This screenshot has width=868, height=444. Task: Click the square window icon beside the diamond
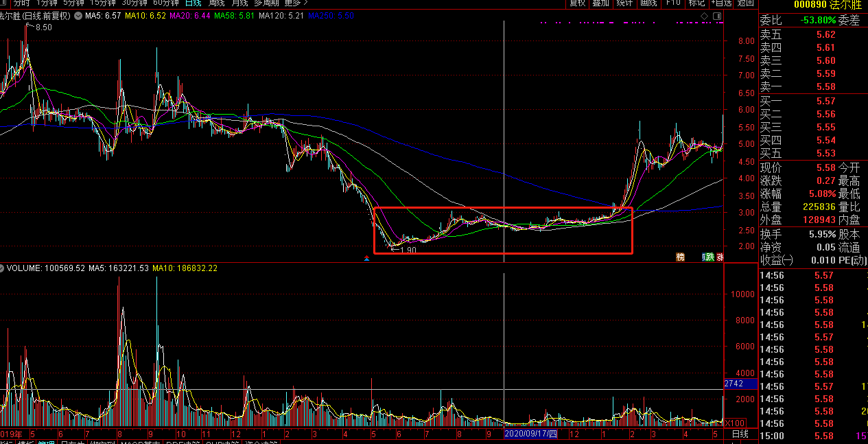click(x=717, y=15)
